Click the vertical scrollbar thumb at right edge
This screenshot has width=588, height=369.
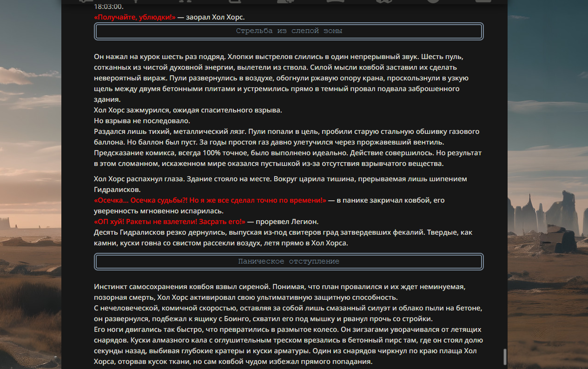505,357
